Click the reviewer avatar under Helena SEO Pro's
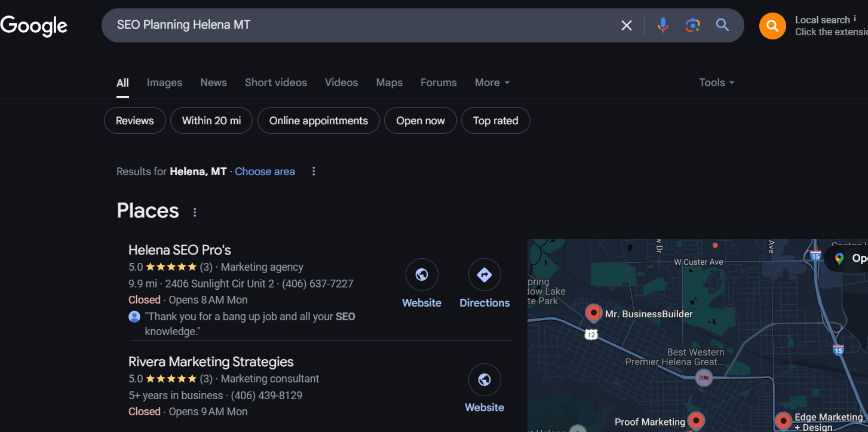Screen dimensions: 868x432 (x=134, y=317)
